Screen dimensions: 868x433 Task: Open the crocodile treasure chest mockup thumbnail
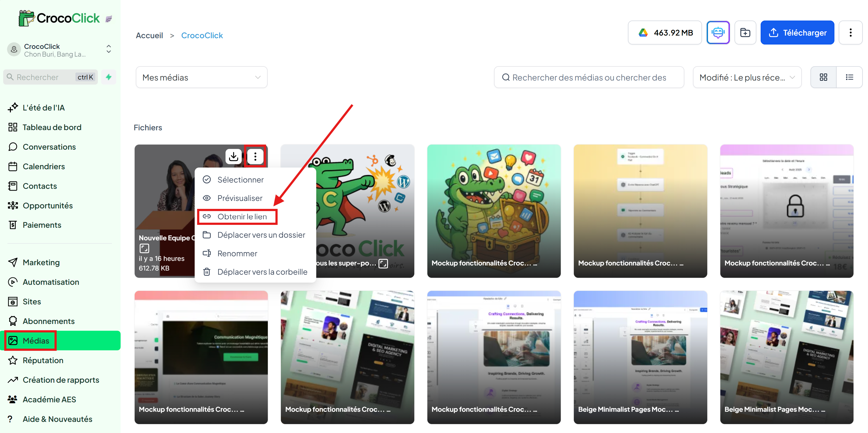coord(494,211)
